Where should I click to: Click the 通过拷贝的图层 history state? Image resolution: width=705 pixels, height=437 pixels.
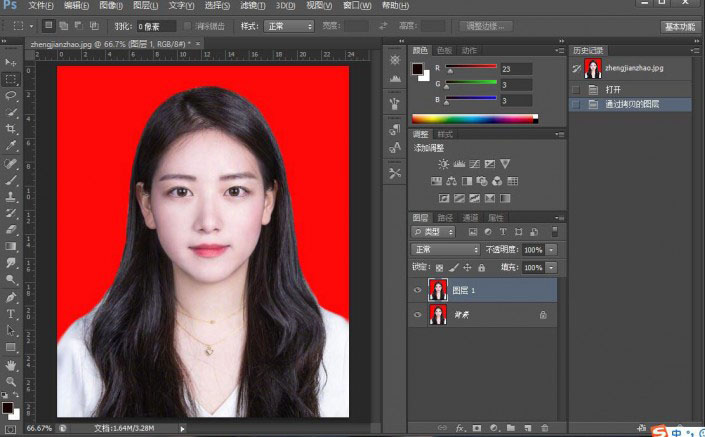[x=632, y=103]
